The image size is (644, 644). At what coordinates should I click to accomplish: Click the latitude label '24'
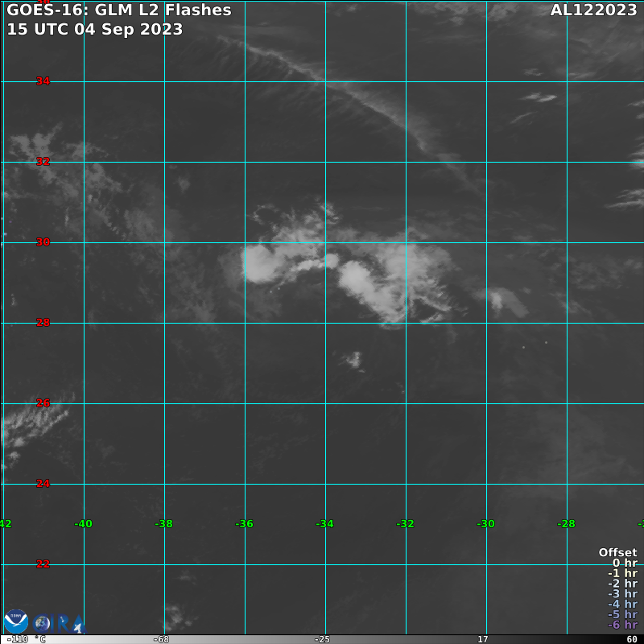coord(43,484)
